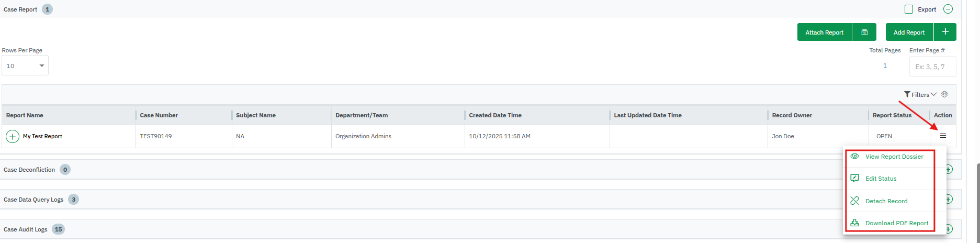This screenshot has height=243, width=980.
Task: Click the Download PDF Report icon
Action: (x=855, y=223)
